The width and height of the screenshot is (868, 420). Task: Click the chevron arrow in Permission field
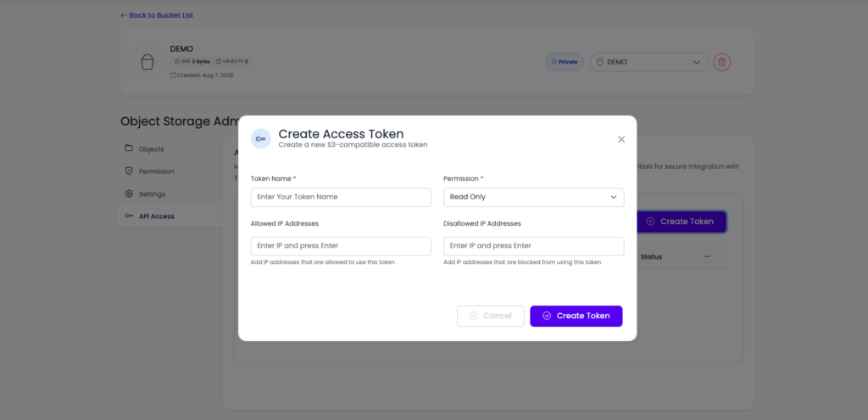pyautogui.click(x=614, y=197)
